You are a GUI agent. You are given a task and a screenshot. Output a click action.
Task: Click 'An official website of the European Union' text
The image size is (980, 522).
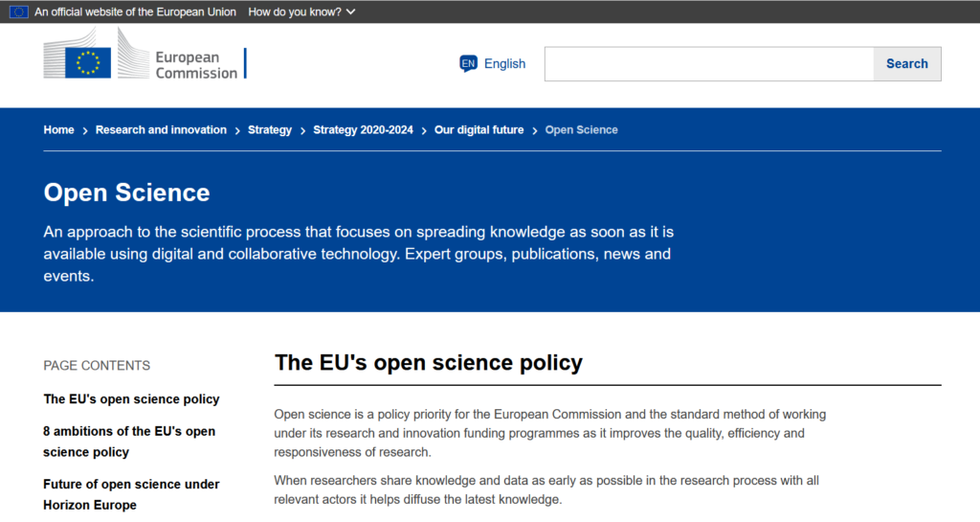point(135,11)
